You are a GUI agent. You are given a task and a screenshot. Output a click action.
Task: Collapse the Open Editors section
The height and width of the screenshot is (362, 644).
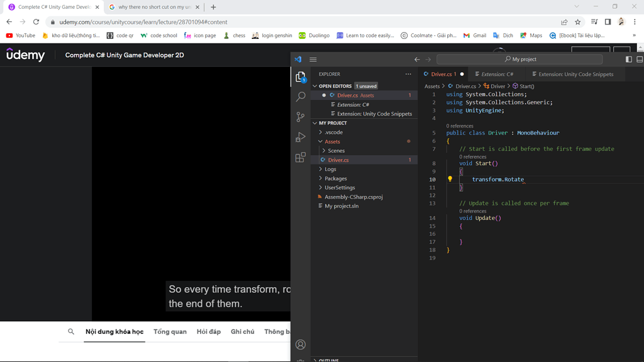335,86
